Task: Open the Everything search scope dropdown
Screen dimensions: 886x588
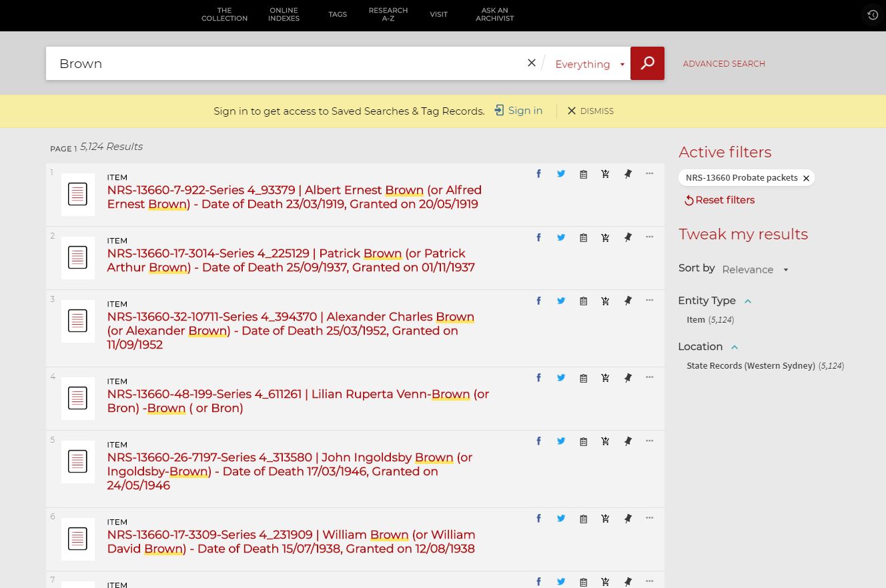Action: (589, 64)
